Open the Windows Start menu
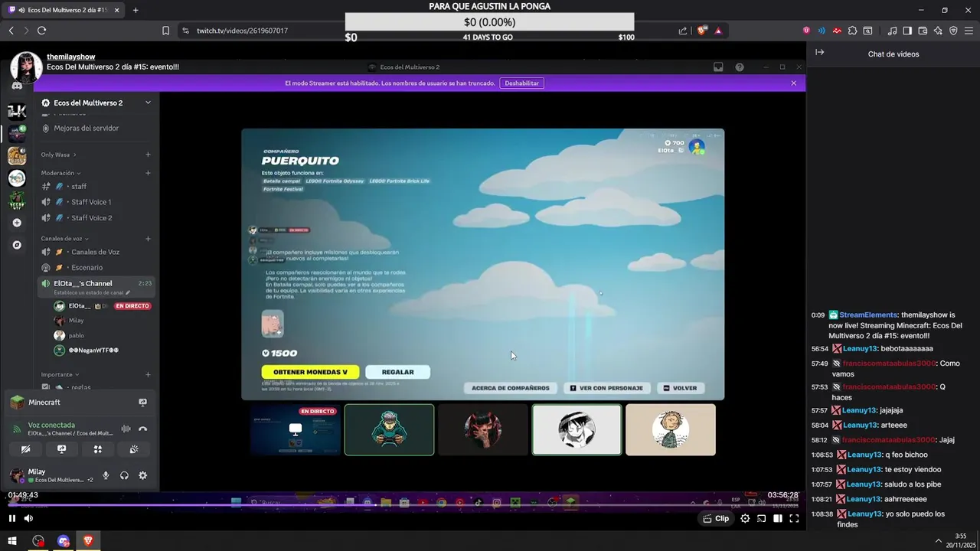This screenshot has height=551, width=980. click(12, 541)
